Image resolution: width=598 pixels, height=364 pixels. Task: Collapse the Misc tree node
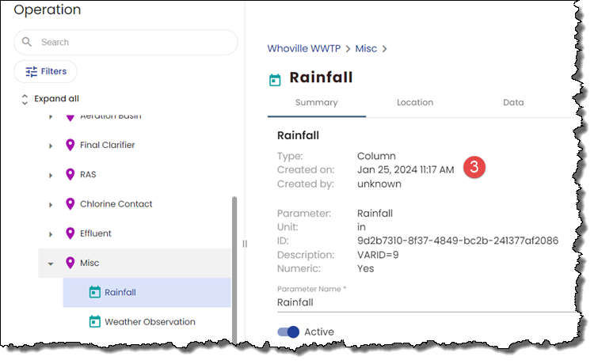pos(51,264)
